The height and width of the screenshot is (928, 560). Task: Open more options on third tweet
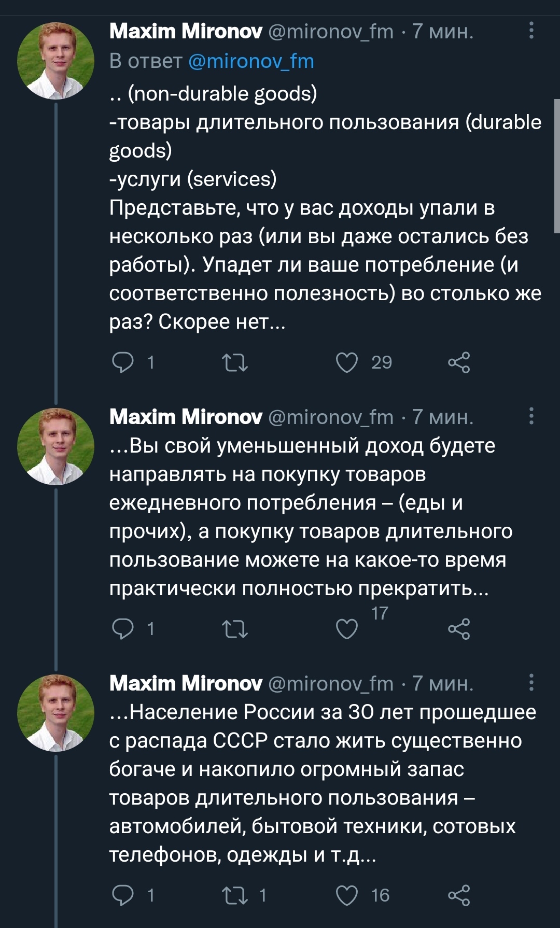pos(531,683)
